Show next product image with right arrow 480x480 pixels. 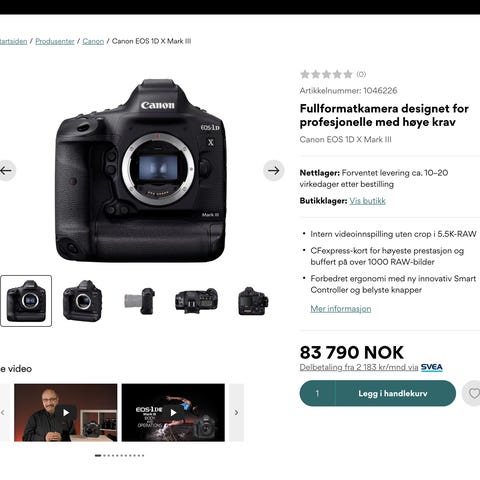point(274,171)
